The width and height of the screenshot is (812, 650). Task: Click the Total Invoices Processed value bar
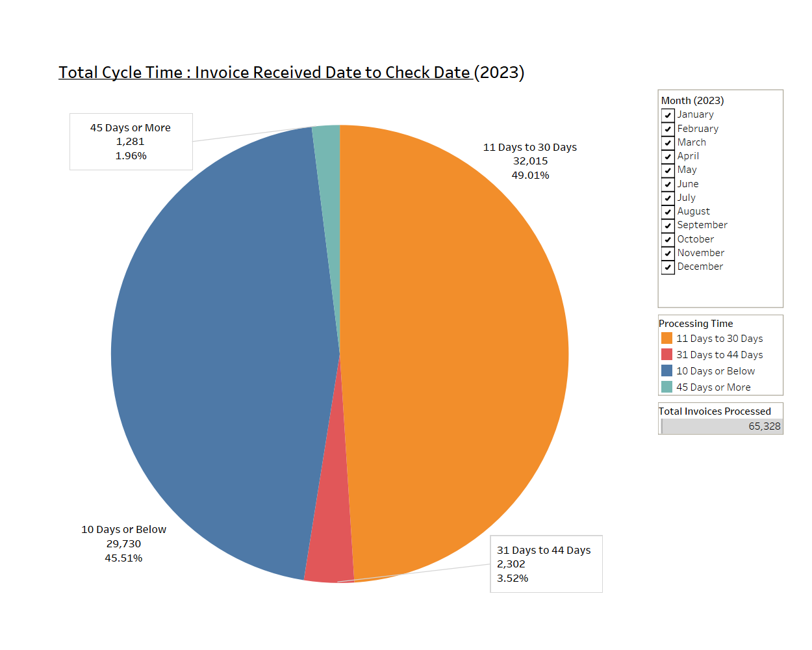721,426
